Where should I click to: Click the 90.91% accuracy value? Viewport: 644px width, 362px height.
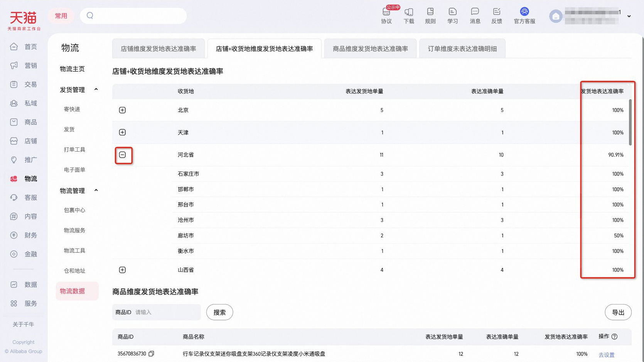[616, 155]
